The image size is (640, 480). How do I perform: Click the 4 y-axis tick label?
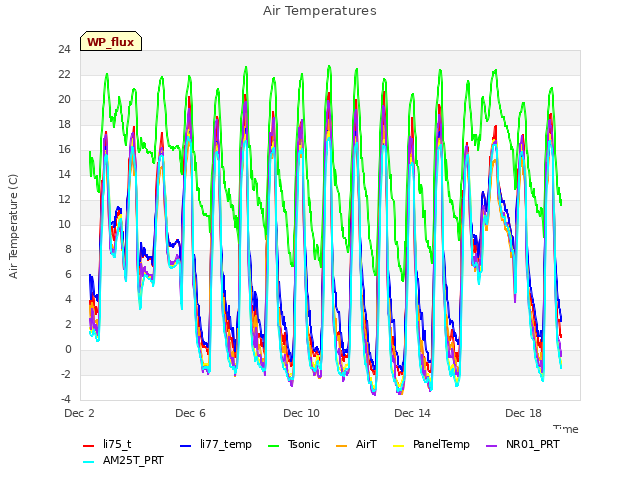click(x=68, y=300)
